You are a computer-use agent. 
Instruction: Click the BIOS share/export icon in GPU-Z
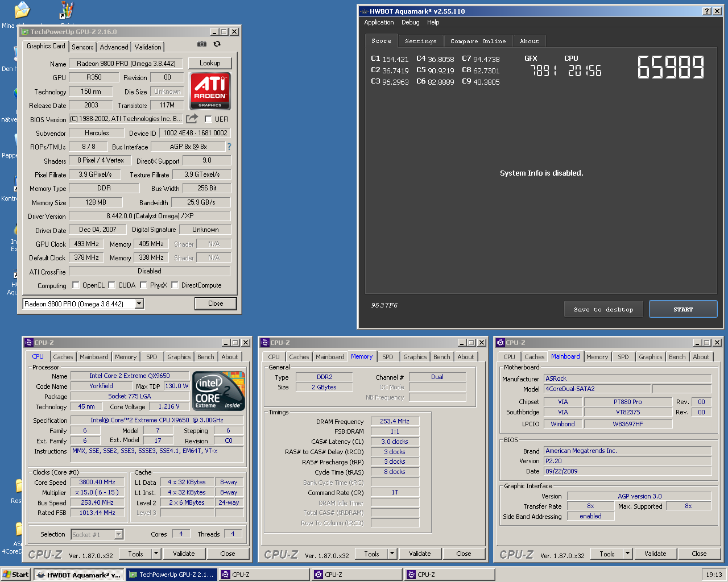[x=192, y=118]
